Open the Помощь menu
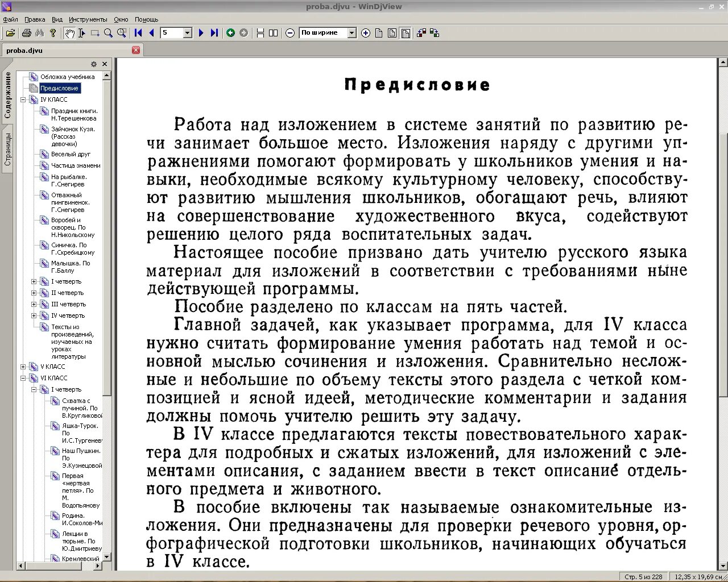 pos(147,19)
